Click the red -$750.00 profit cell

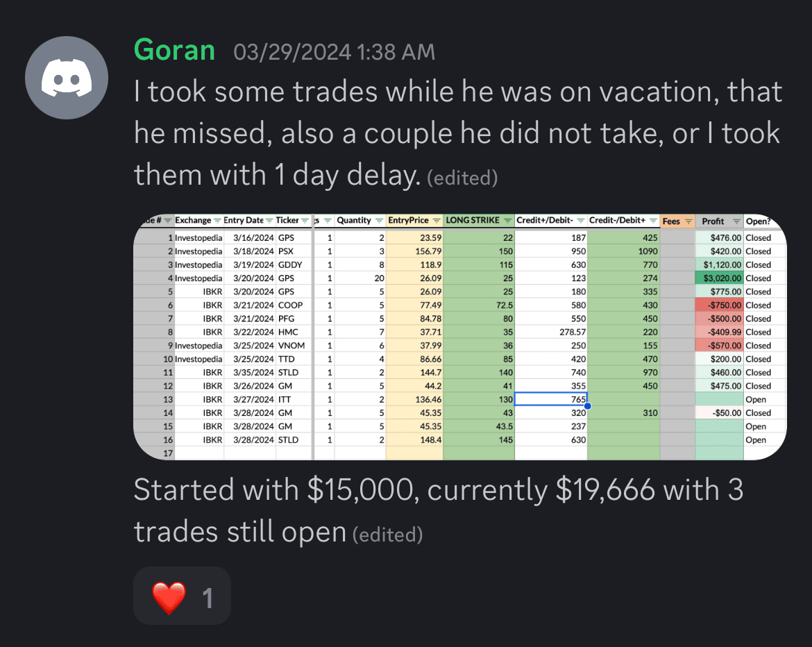(x=719, y=305)
